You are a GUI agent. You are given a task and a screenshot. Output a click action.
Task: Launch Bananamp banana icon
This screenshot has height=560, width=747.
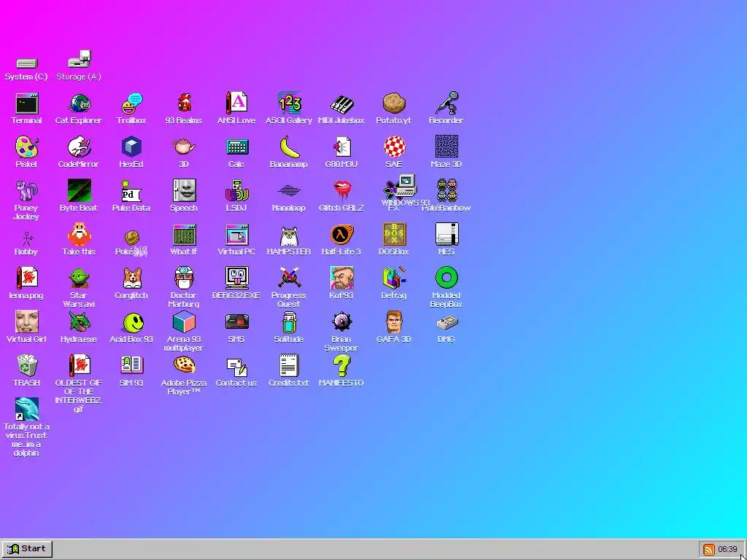coord(289,147)
